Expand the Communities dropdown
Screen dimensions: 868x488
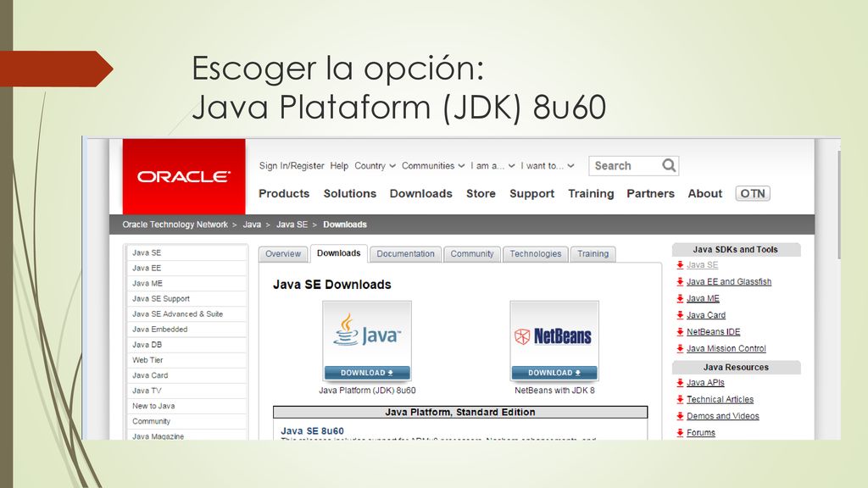[433, 165]
